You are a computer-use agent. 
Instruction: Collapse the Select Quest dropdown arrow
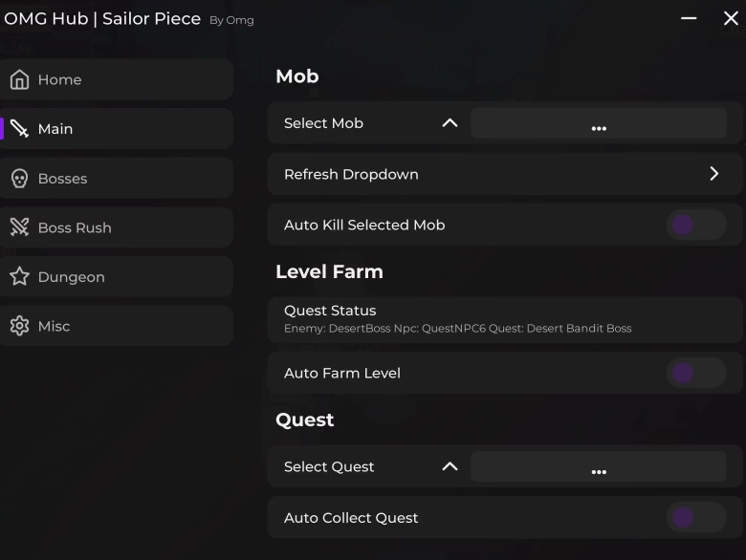click(450, 466)
